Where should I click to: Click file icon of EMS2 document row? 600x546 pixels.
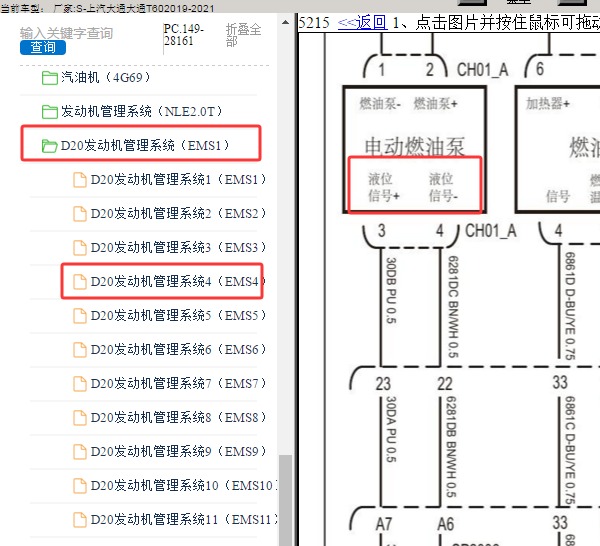coord(80,214)
